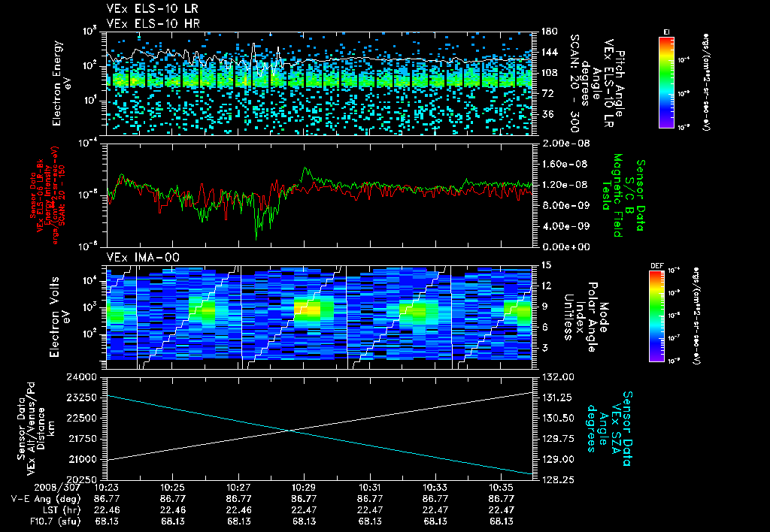The image size is (770, 532).
Task: Click the "Electron Volts eV" axis label
Action: coord(59,317)
